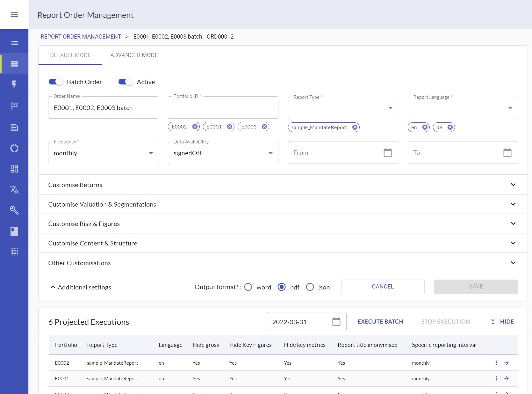Click the lightning bolt sidebar icon
532x394 pixels.
(x=14, y=84)
